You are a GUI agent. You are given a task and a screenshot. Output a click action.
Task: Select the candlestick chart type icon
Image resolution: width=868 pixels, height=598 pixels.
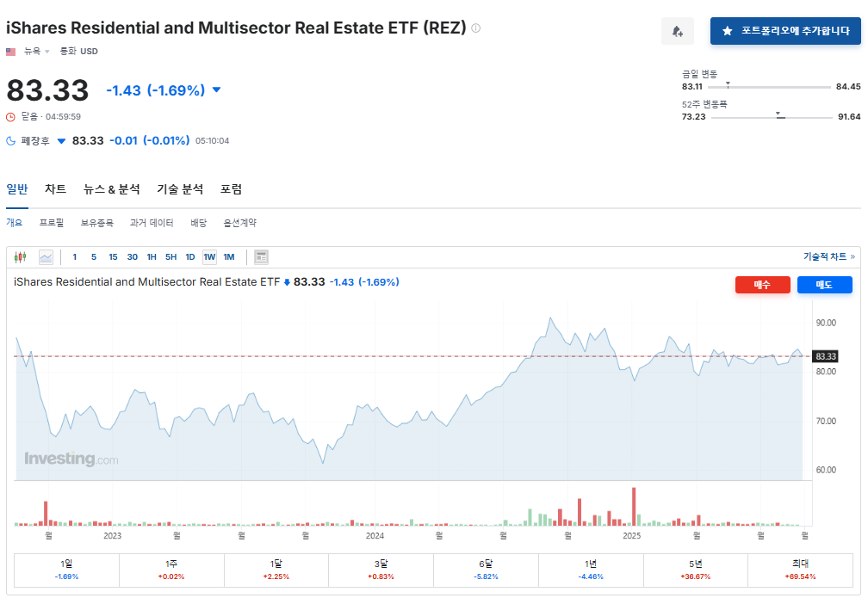(21, 256)
